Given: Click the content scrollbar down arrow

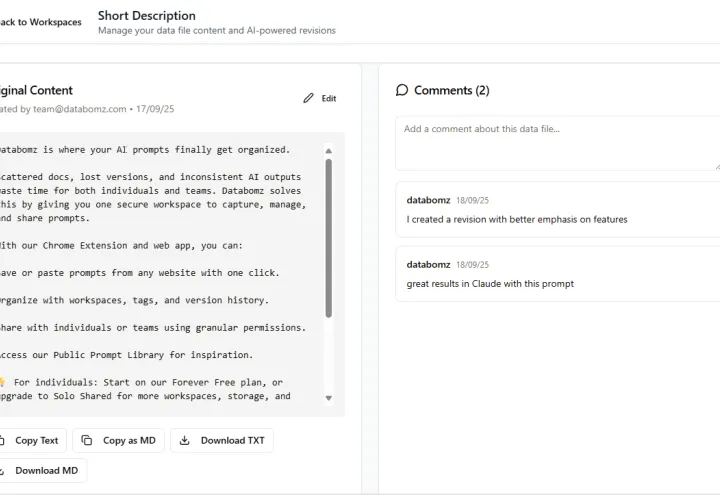Looking at the screenshot, I should pos(328,398).
